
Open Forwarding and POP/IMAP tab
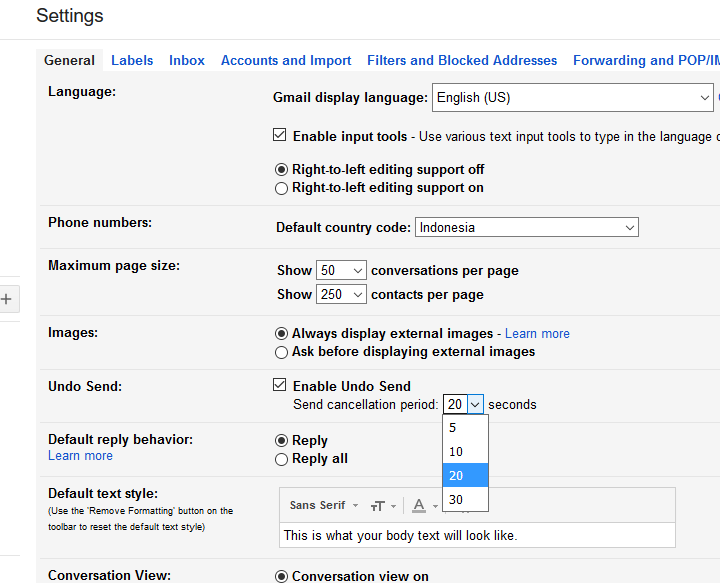(647, 60)
